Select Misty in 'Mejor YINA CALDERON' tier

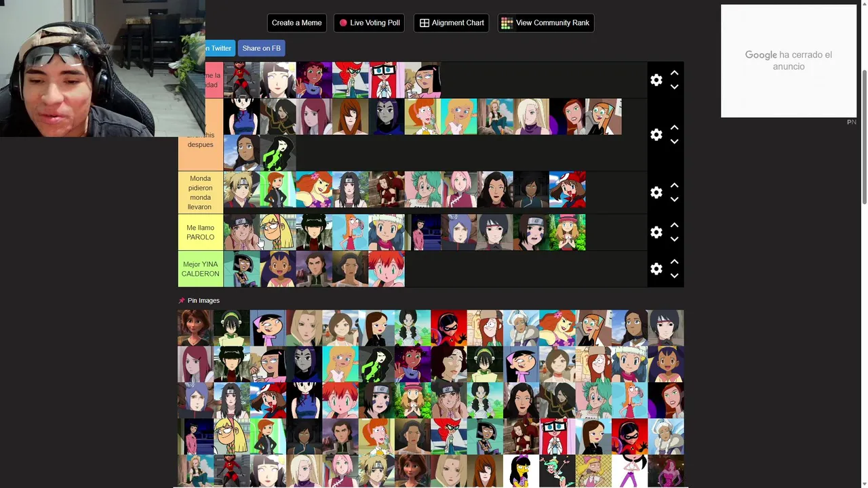click(x=387, y=269)
